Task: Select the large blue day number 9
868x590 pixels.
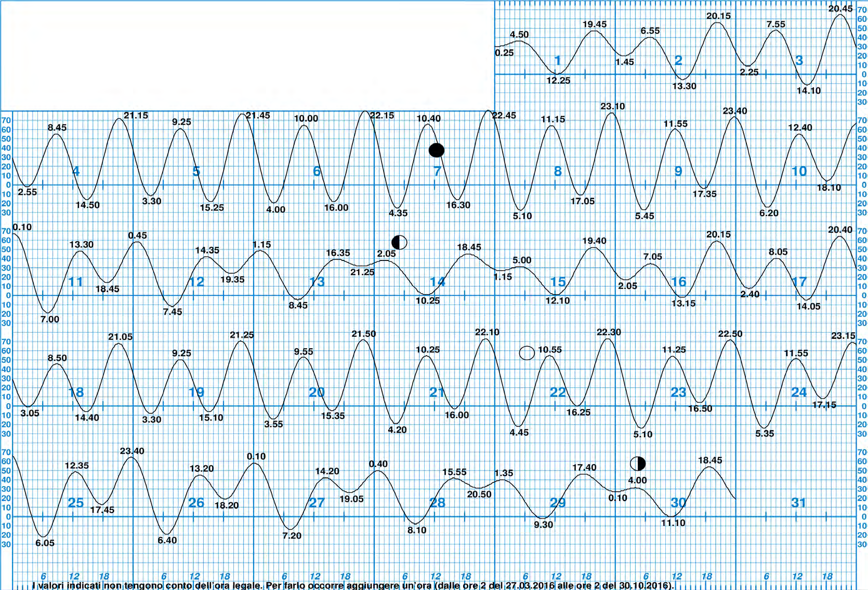Action: point(678,171)
